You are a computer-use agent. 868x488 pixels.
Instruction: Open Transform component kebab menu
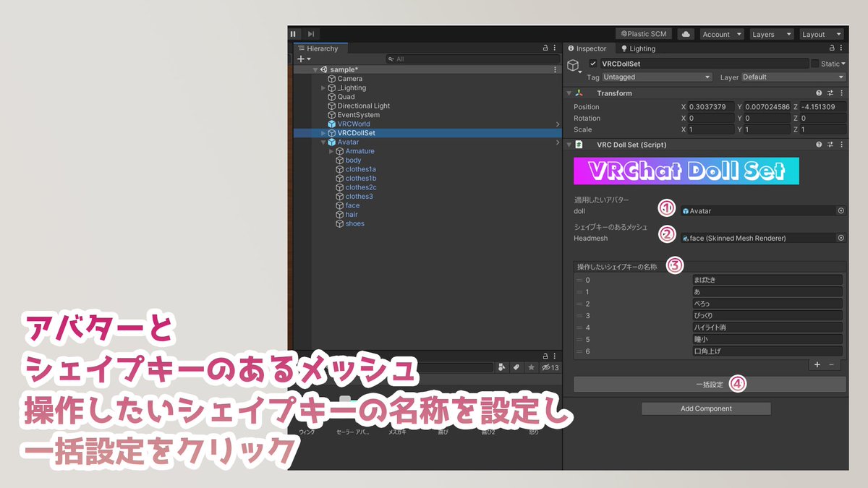(x=841, y=93)
